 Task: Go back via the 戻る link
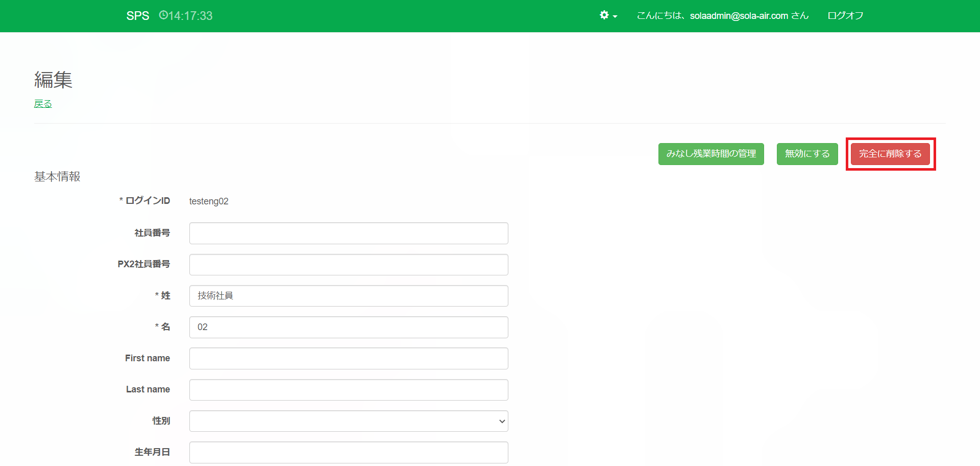coord(43,104)
